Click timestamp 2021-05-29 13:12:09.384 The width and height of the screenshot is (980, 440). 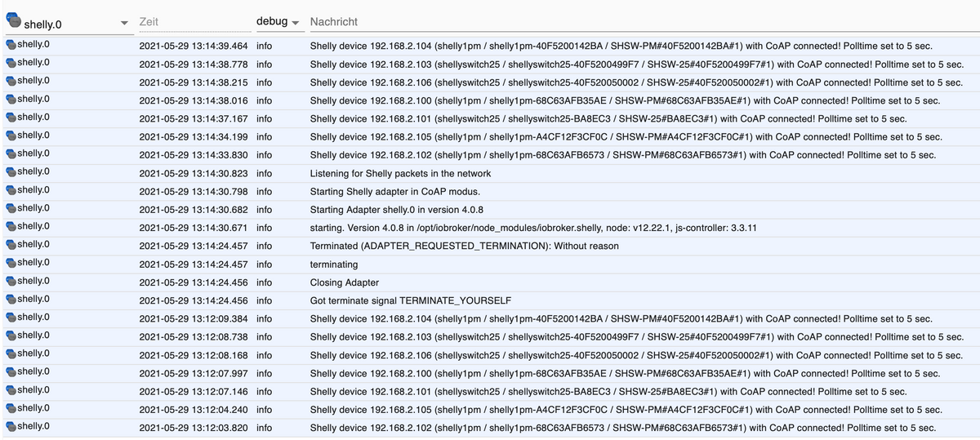pos(193,318)
